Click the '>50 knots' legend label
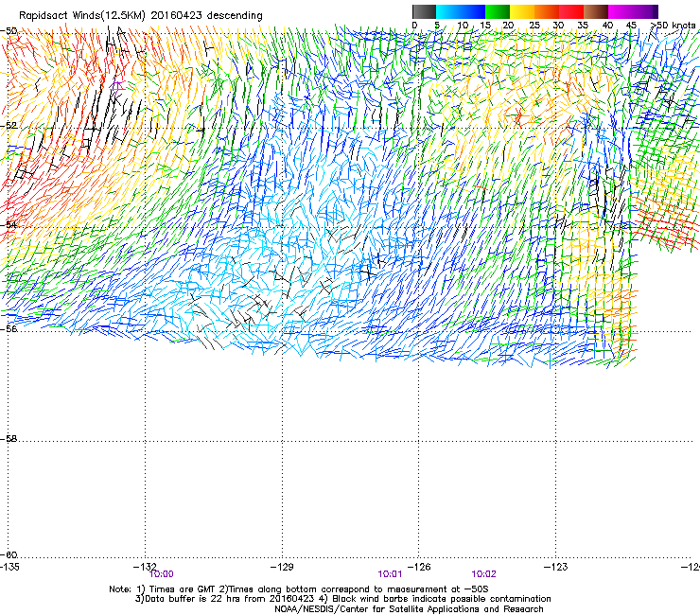The width and height of the screenshot is (700, 615). click(x=674, y=25)
